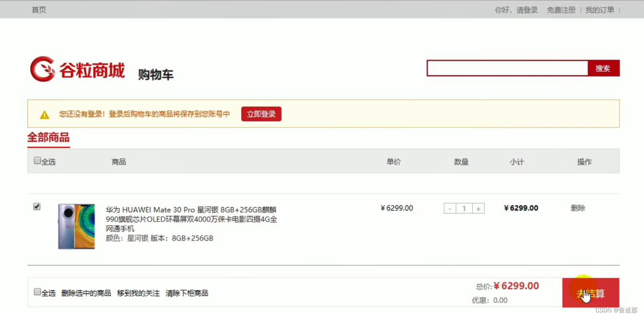
Task: Click the 立即登录 button
Action: click(261, 114)
